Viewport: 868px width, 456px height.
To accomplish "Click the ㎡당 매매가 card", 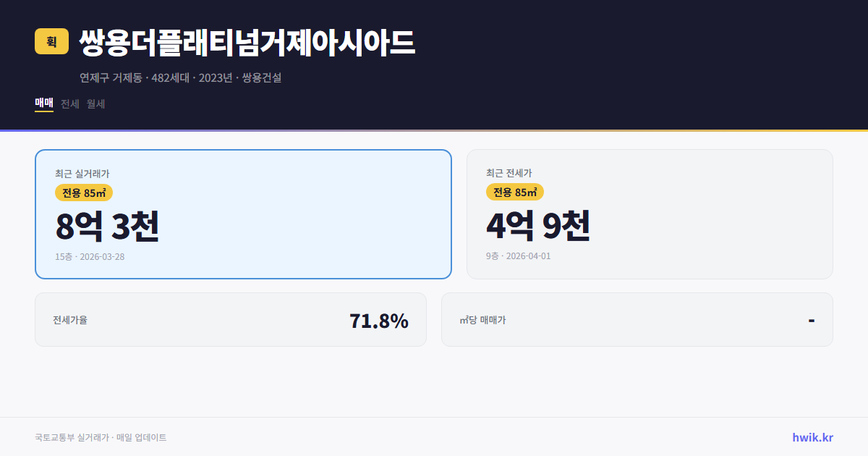I will (637, 319).
